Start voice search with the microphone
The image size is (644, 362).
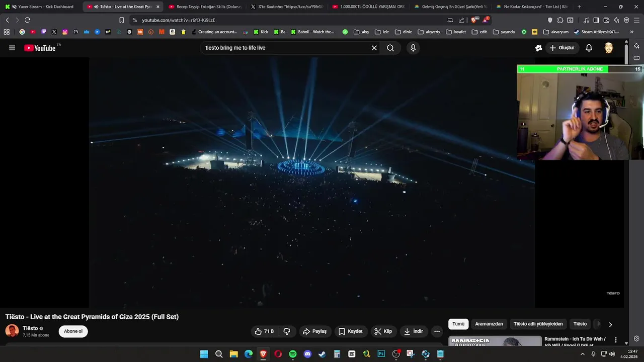413,48
